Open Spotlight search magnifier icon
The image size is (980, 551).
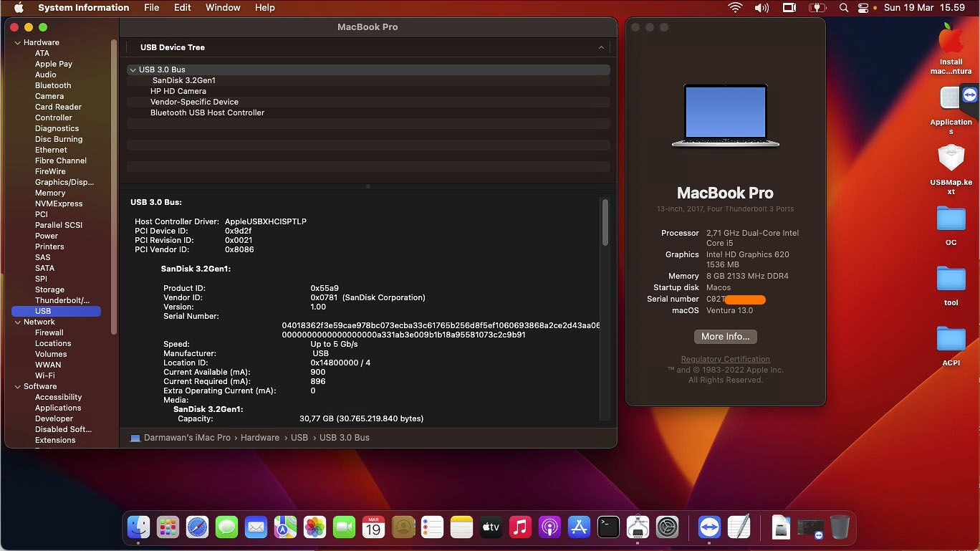point(844,8)
